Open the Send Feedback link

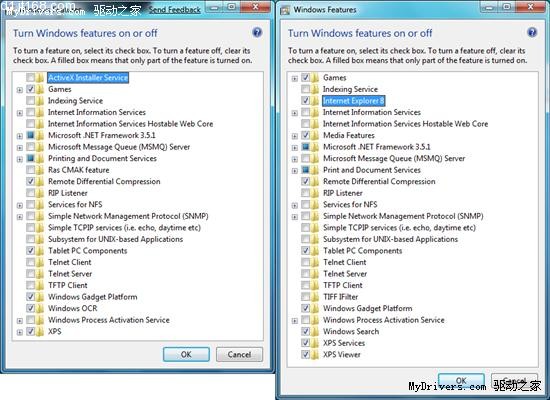pos(175,10)
